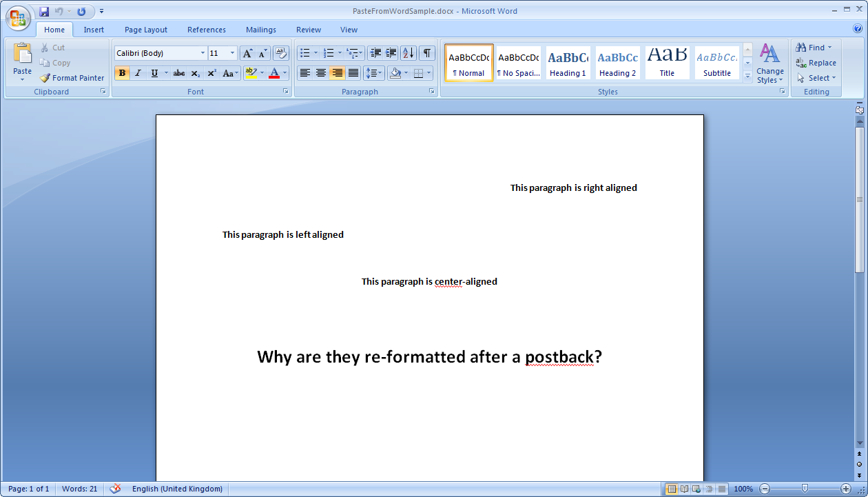This screenshot has height=497, width=868.
Task: Click the Increase Indent icon
Action: click(391, 53)
